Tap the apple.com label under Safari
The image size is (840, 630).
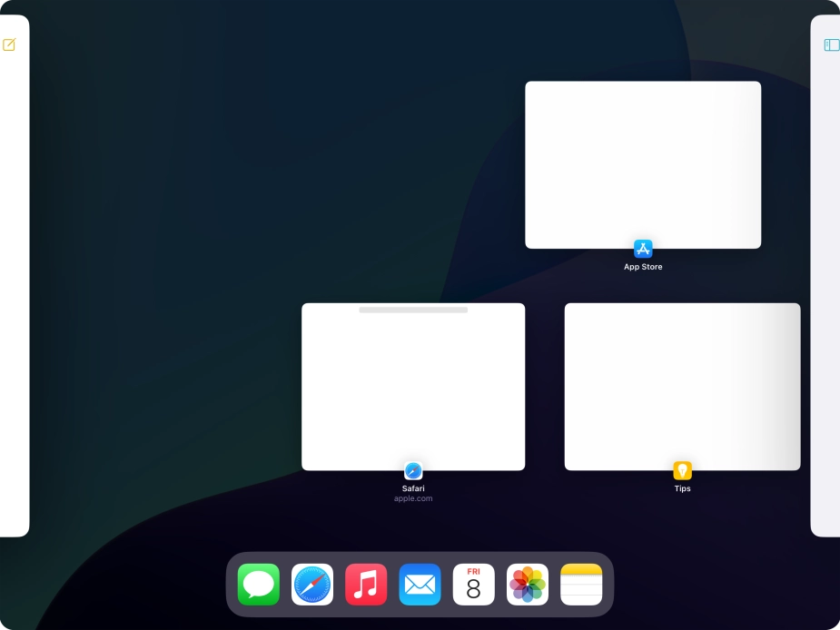tap(413, 498)
